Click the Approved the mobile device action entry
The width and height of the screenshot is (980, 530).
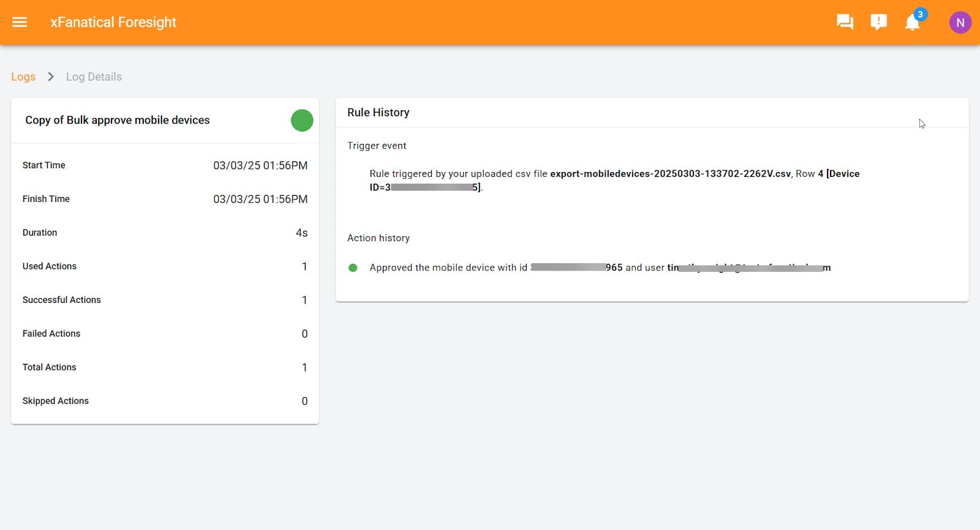(x=600, y=267)
